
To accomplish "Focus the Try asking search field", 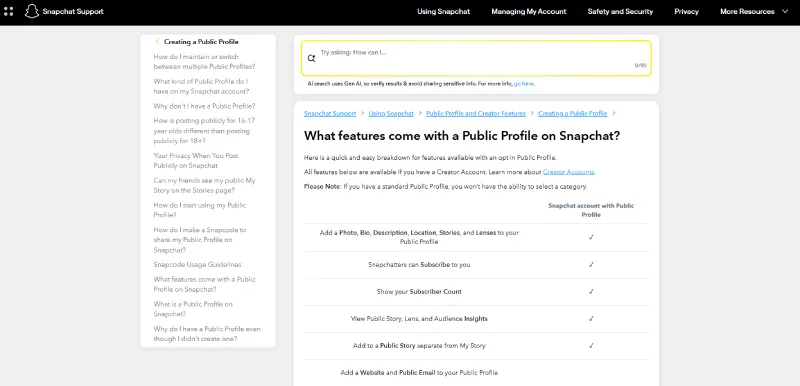I will (x=476, y=58).
